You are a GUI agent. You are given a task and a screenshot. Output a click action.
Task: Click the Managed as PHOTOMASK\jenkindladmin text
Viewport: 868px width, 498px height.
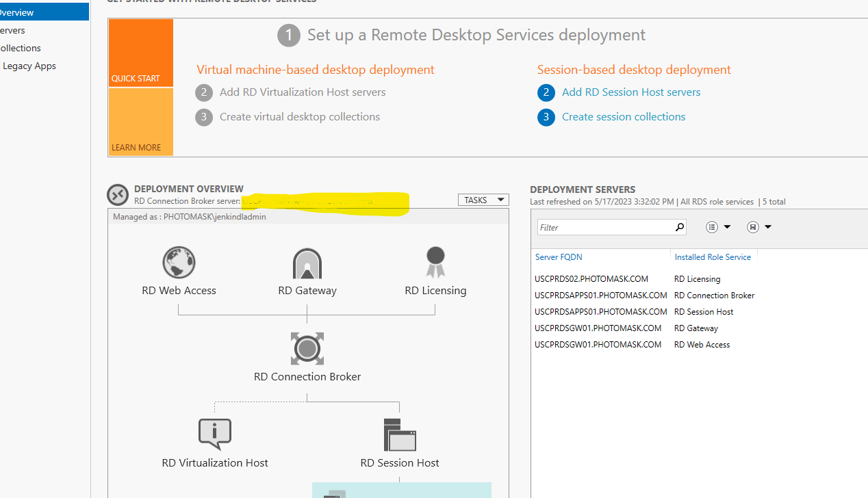pyautogui.click(x=190, y=216)
